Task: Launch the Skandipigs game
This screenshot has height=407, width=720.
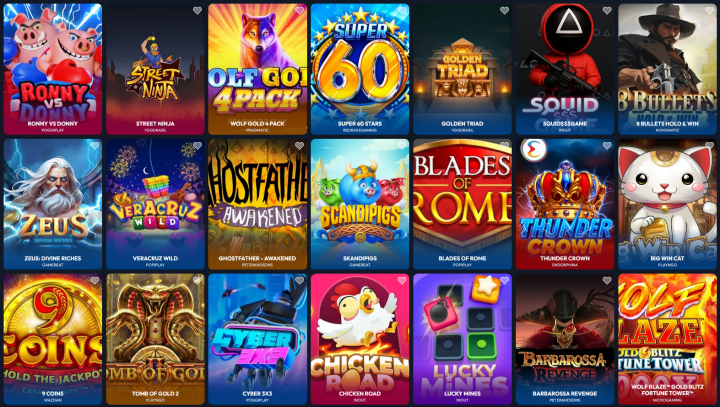Action: point(360,204)
